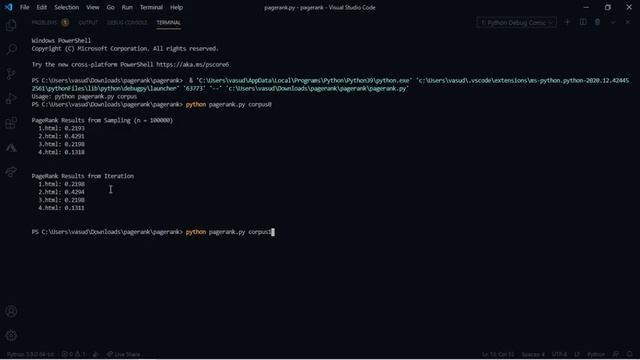Switch to the Output tab
This screenshot has height=360, width=640.
[88, 22]
